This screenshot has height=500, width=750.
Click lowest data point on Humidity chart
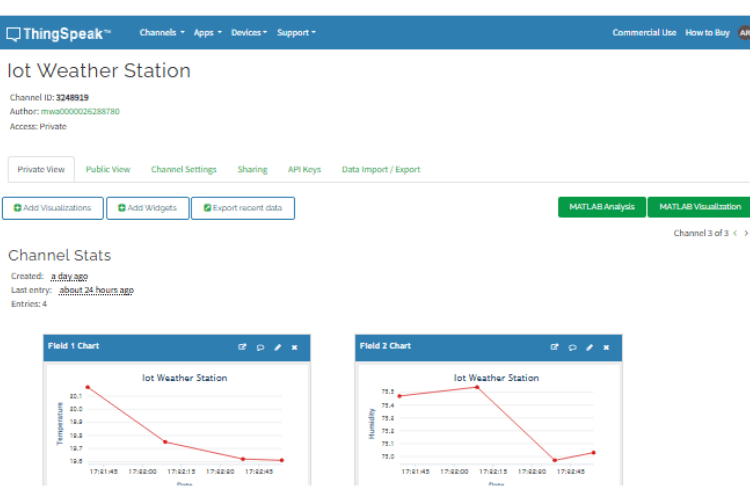pos(554,460)
